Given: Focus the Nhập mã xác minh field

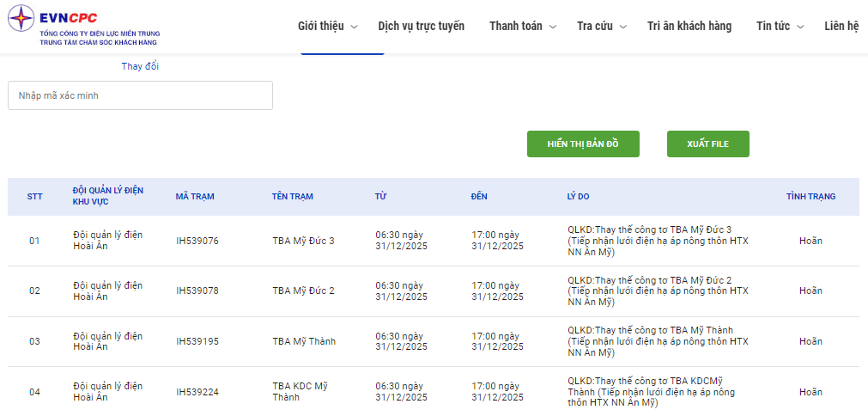Looking at the screenshot, I should [140, 95].
